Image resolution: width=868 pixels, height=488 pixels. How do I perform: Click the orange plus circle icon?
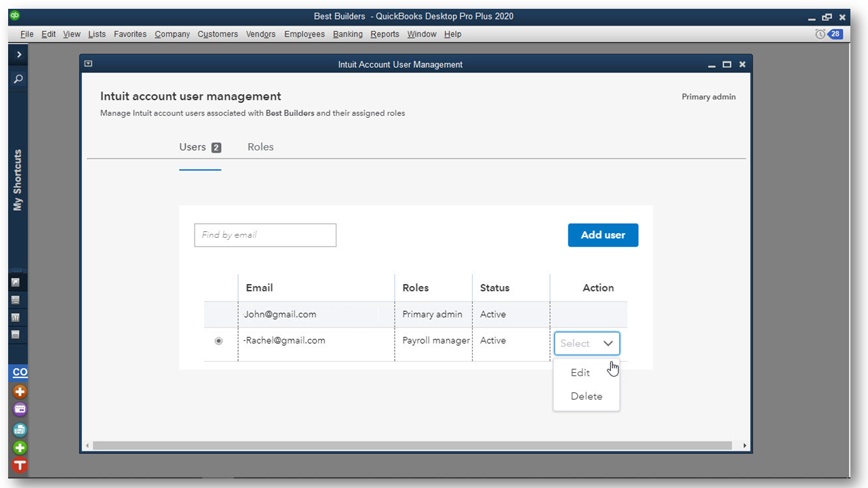coord(20,392)
